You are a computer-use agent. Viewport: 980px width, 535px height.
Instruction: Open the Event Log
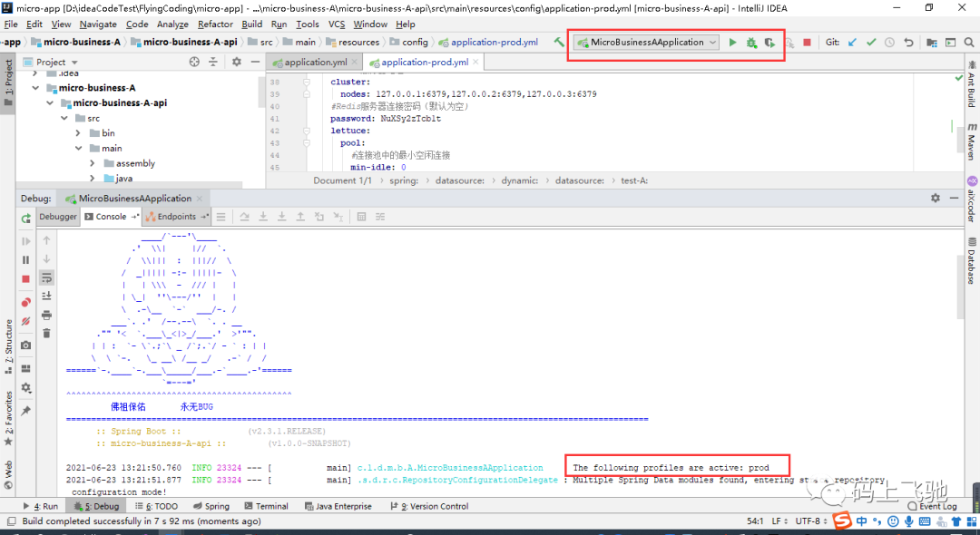tap(932, 506)
